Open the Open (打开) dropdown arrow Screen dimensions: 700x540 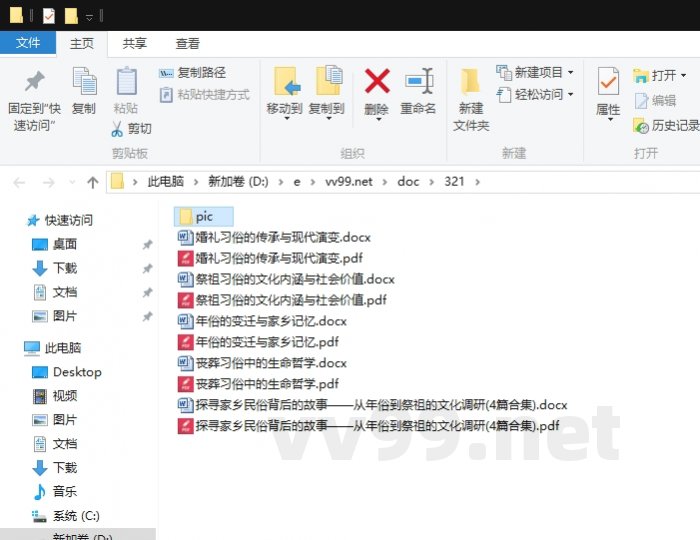tap(683, 75)
